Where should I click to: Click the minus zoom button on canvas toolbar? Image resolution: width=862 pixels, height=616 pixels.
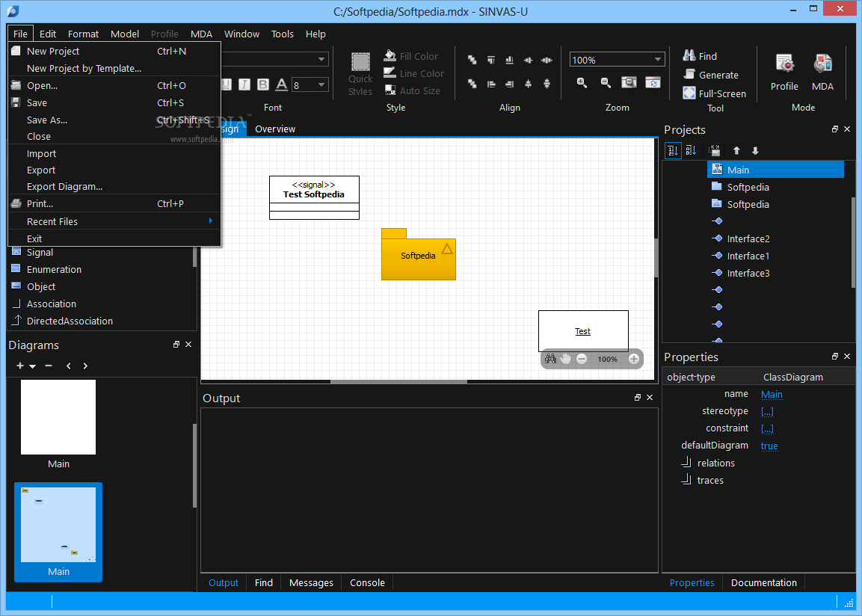[582, 359]
